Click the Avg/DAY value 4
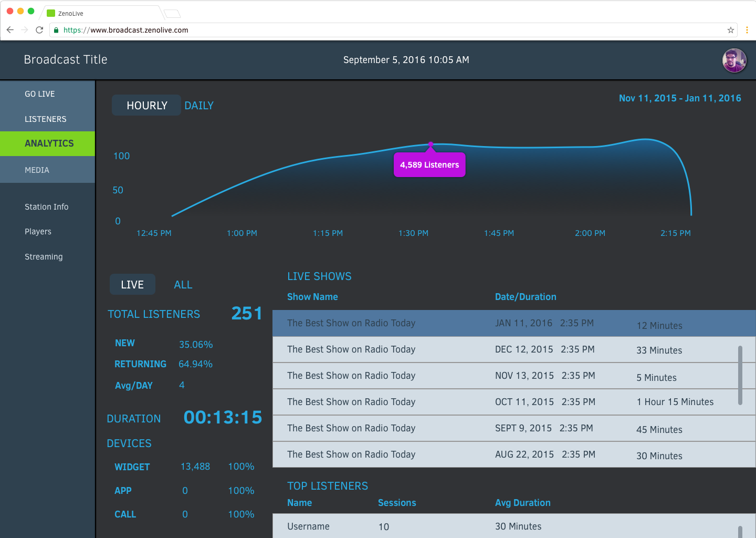 [182, 385]
